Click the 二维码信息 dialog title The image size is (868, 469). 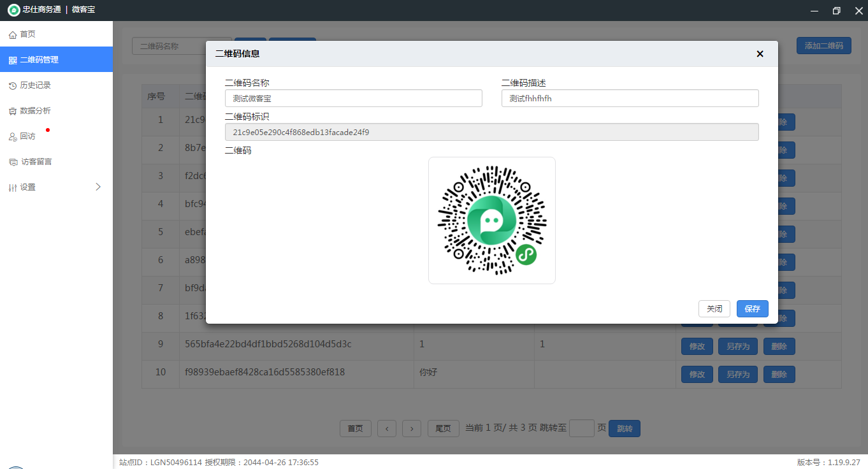pos(238,54)
